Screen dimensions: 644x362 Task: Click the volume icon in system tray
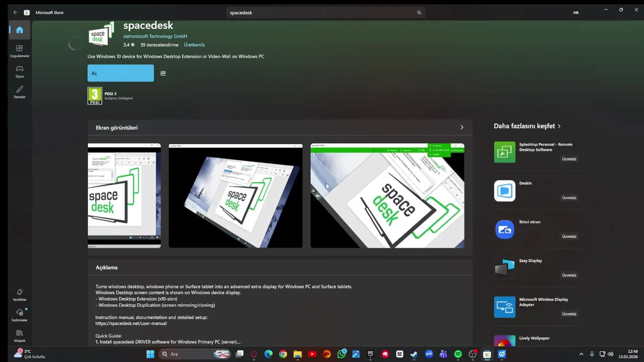(x=610, y=354)
